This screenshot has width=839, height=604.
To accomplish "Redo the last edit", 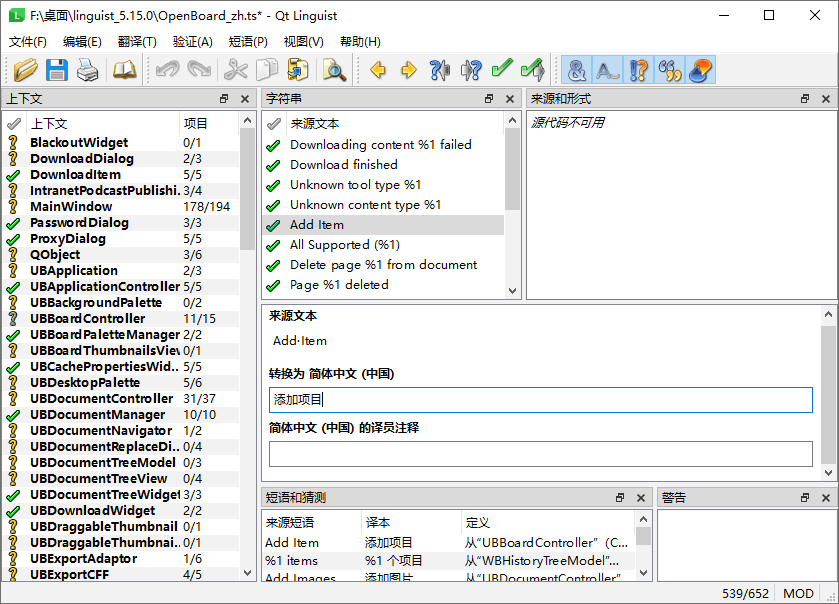I will tap(199, 70).
